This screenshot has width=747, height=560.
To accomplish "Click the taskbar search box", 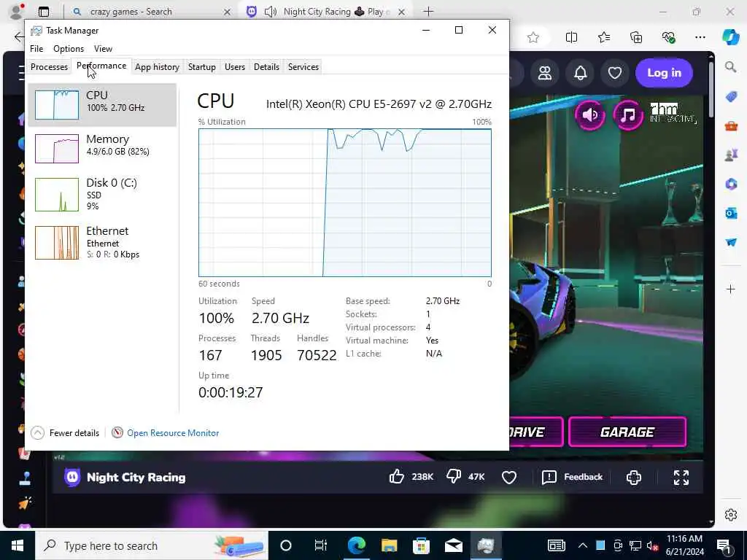I will tap(152, 545).
